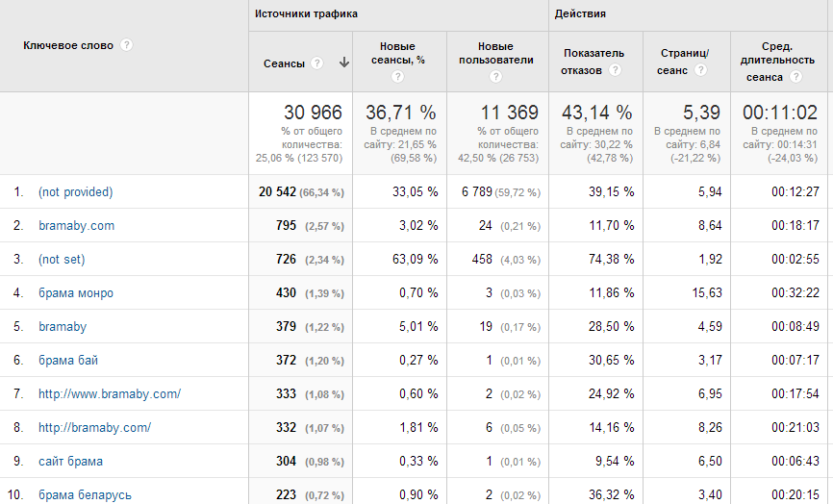Screen dimensions: 833x504
Task: Click http://www.bramaby.com/ keyword link
Action: 110,394
